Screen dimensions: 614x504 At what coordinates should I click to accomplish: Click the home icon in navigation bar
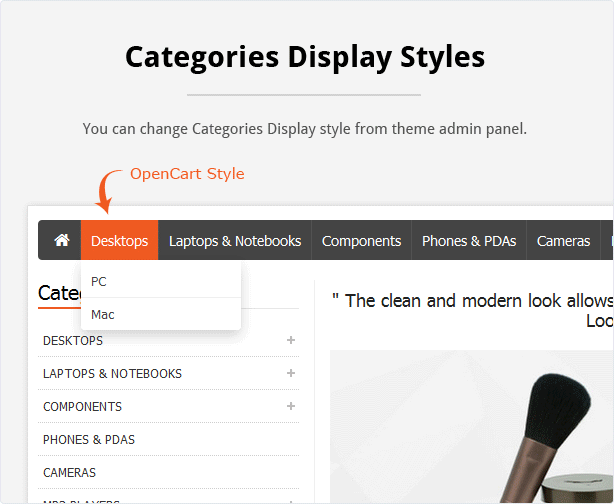coord(62,240)
